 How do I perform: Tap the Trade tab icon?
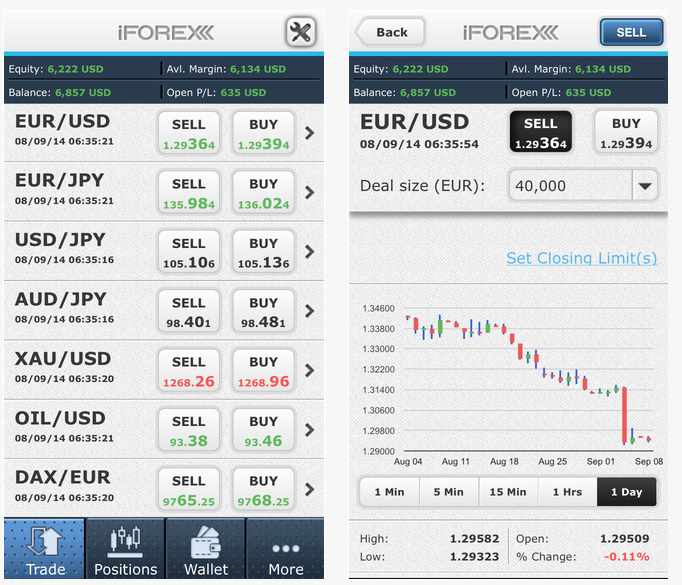pos(45,542)
